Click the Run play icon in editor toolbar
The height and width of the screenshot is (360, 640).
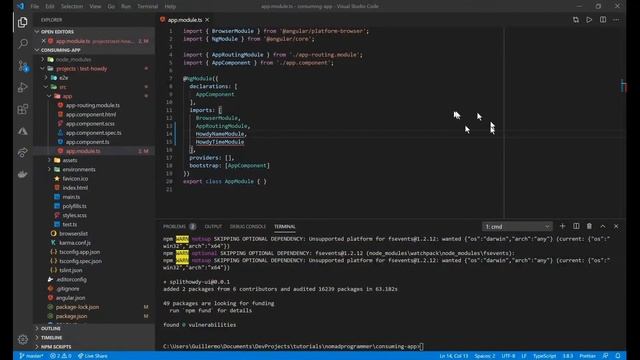pos(589,20)
